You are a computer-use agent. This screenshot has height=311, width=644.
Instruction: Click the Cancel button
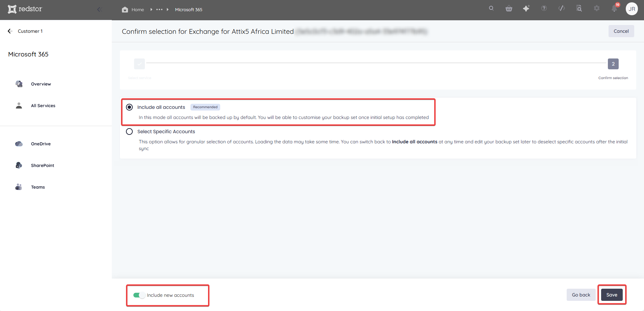click(x=621, y=31)
